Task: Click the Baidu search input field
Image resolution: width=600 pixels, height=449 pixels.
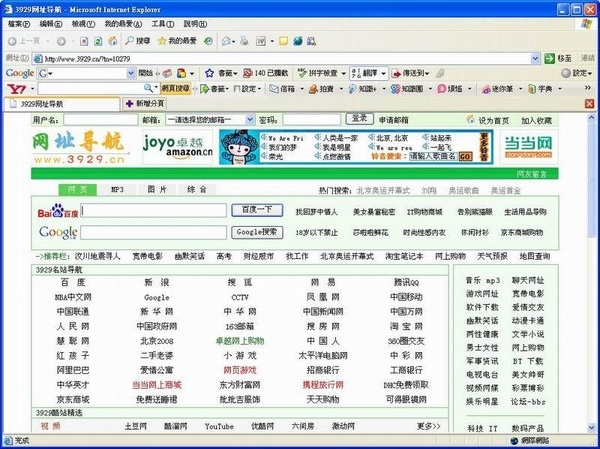Action: [153, 211]
